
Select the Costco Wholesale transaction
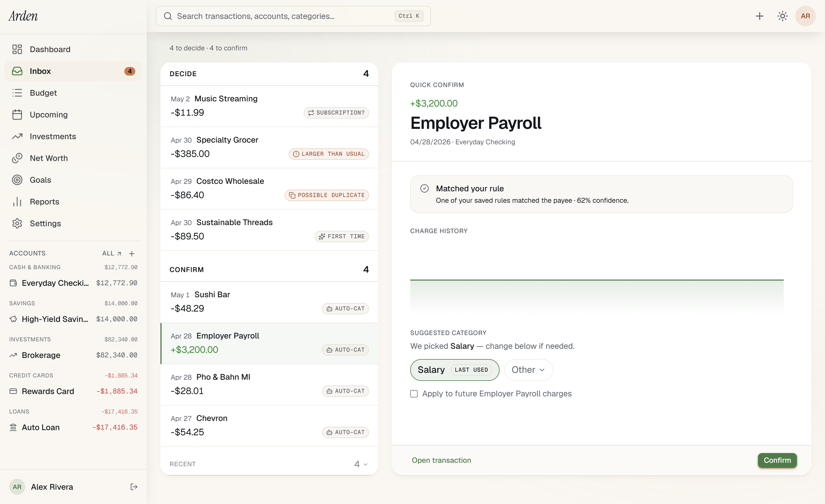tap(269, 188)
